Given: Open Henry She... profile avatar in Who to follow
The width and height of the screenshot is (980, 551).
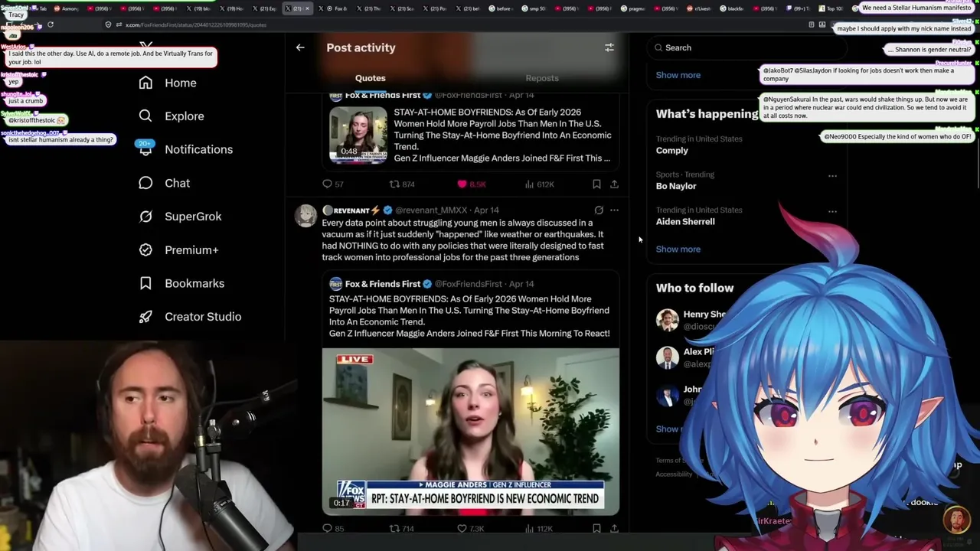Looking at the screenshot, I should (668, 320).
